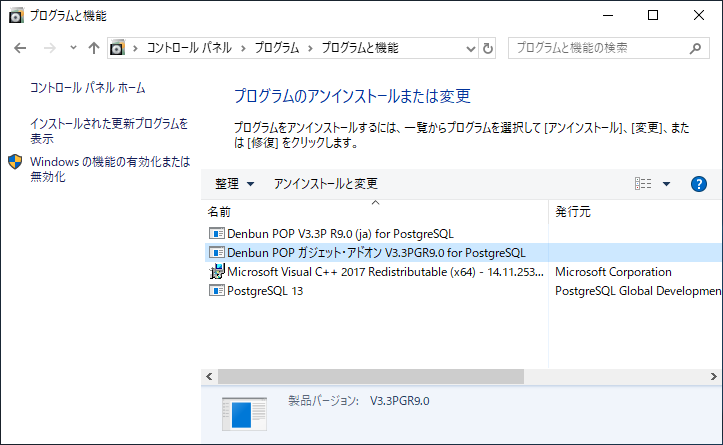Open view options dropdown arrow
Image resolution: width=723 pixels, height=445 pixels.
click(666, 184)
